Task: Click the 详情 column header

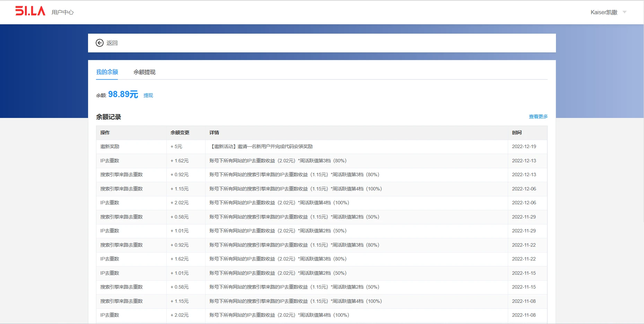Action: [214, 133]
